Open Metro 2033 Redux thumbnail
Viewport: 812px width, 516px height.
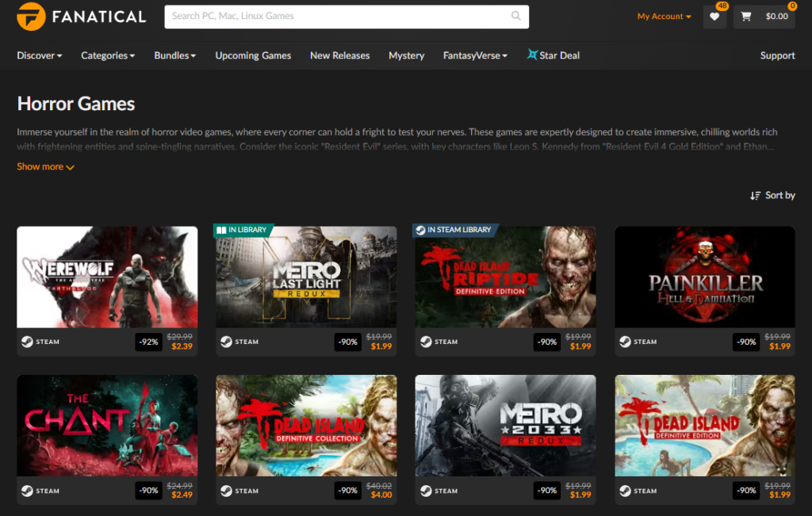(x=505, y=426)
